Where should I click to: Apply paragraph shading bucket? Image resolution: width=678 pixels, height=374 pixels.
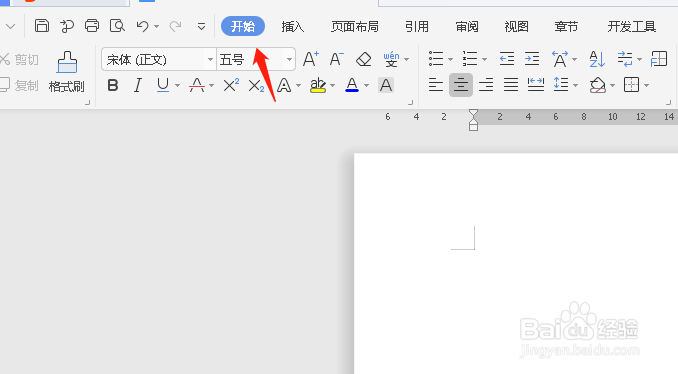(x=598, y=85)
